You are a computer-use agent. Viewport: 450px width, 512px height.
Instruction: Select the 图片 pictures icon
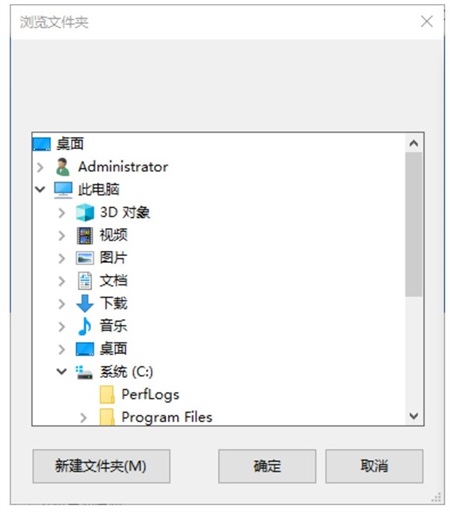(x=85, y=258)
